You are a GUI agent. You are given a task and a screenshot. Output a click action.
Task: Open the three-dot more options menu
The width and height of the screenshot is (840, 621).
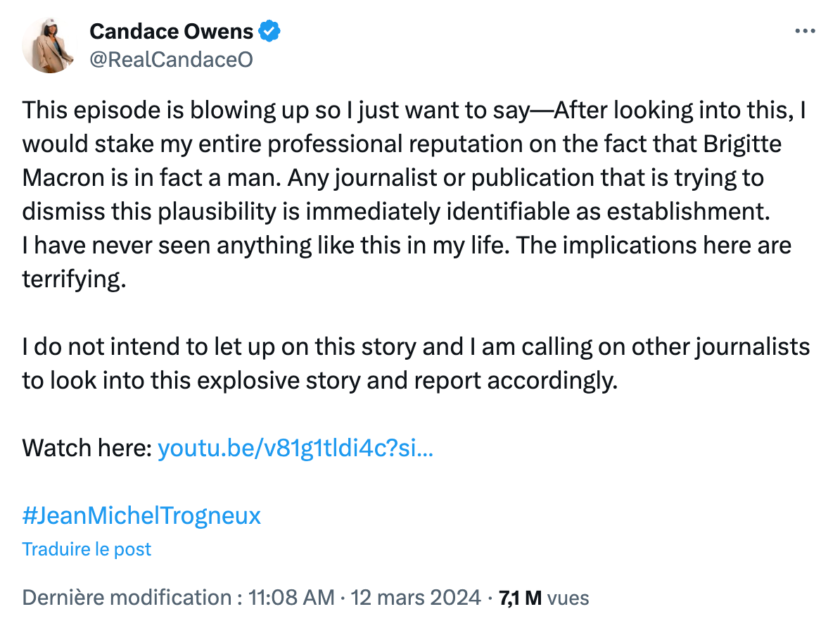coord(805,32)
